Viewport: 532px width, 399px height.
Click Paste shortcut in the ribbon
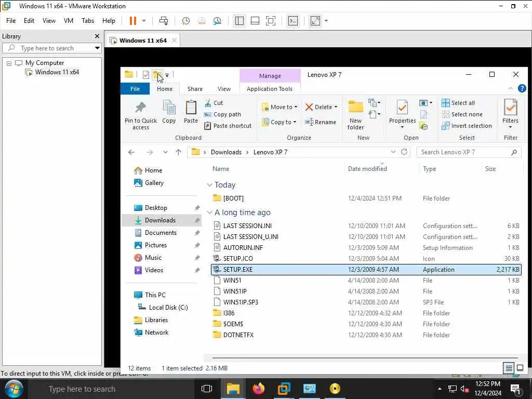click(228, 126)
